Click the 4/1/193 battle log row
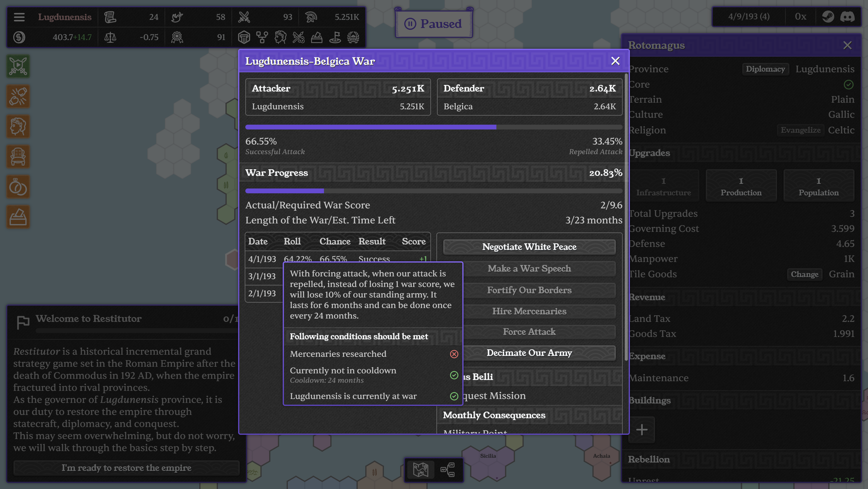This screenshot has height=489, width=868. coord(338,259)
